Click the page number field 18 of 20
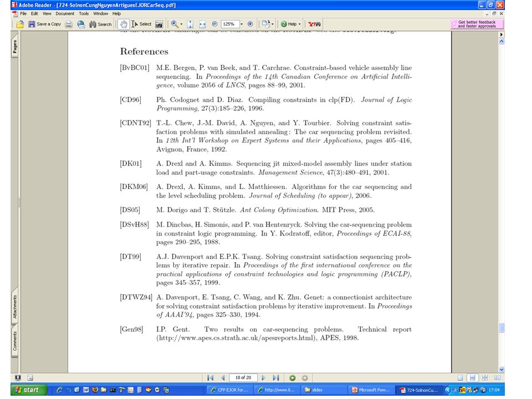Screen dimensions: 532x399 (243, 377)
